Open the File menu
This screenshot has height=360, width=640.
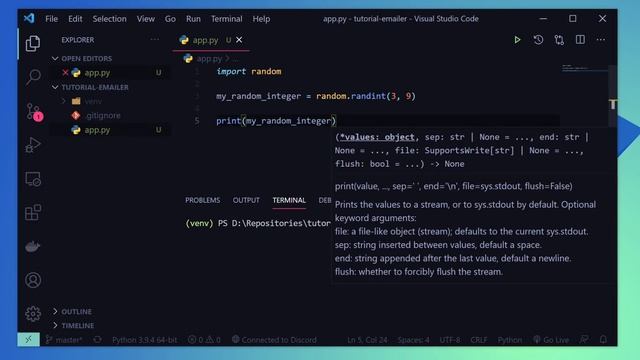51,19
